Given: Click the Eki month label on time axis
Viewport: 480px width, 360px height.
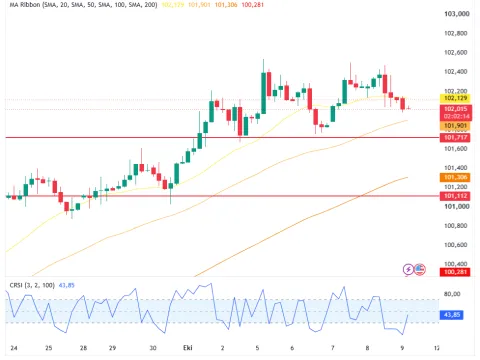Looking at the screenshot, I should pyautogui.click(x=188, y=348).
